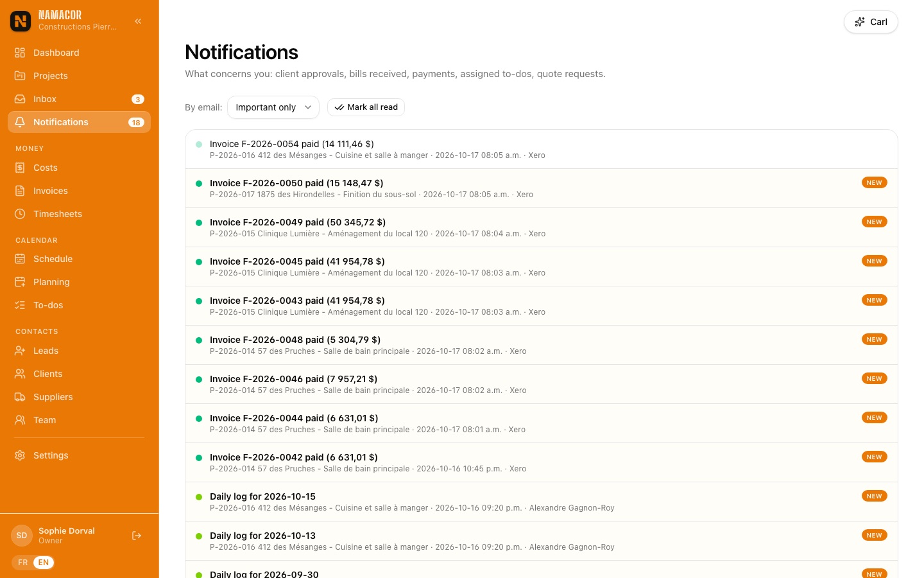924x578 pixels.
Task: Click the Suppliers truck icon
Action: pyautogui.click(x=20, y=397)
